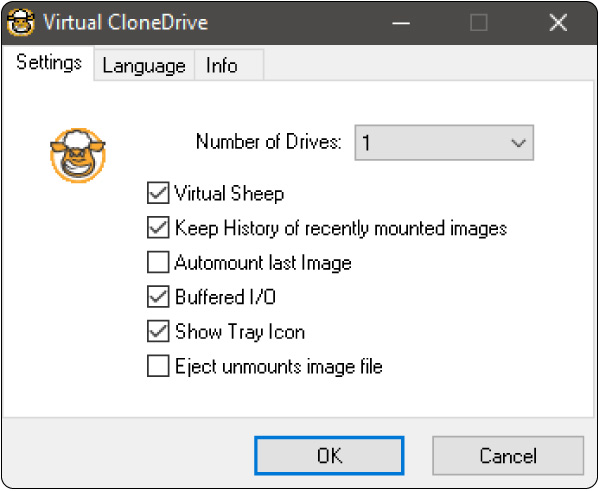
Task: Click the disabled maximize button
Action: [479, 23]
